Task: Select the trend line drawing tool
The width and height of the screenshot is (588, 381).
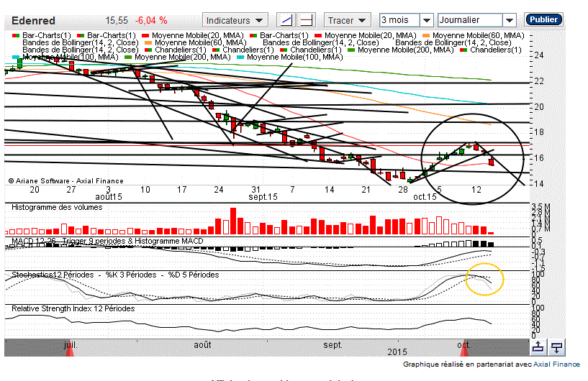Action: tap(286, 20)
